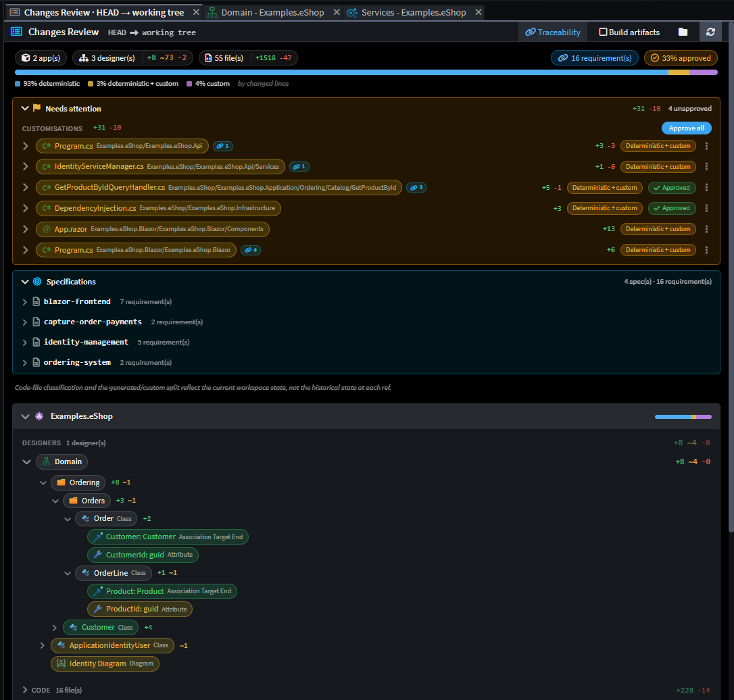Screen dimensions: 734x700
Task: Select Product: Product association target end
Action: [x=162, y=591]
